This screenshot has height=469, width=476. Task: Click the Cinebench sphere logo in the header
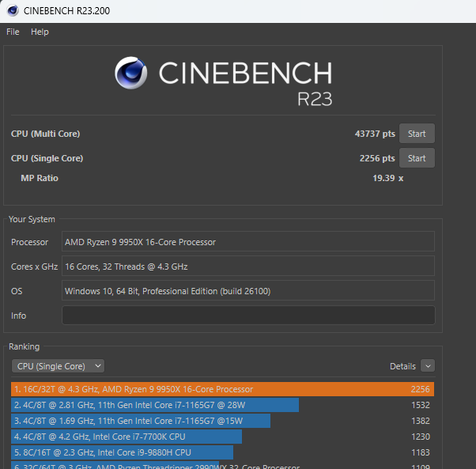[130, 73]
